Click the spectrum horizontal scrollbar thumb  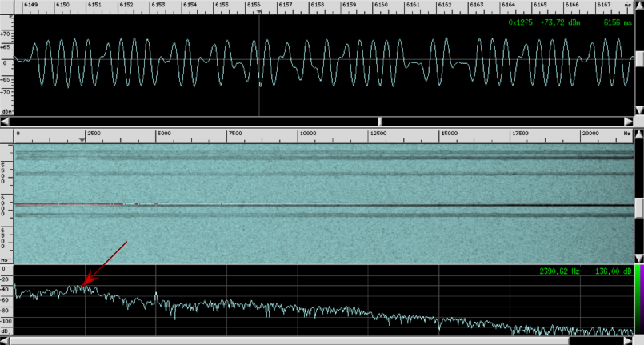(288, 340)
